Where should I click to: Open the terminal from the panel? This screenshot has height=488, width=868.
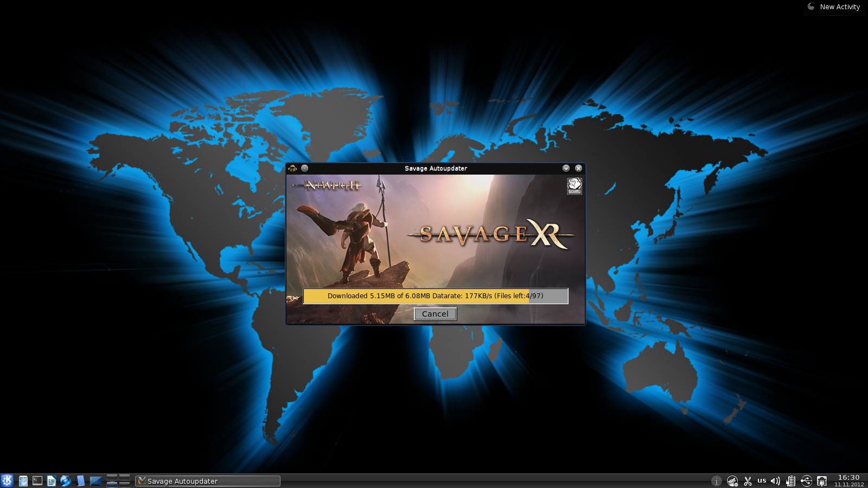[37, 481]
